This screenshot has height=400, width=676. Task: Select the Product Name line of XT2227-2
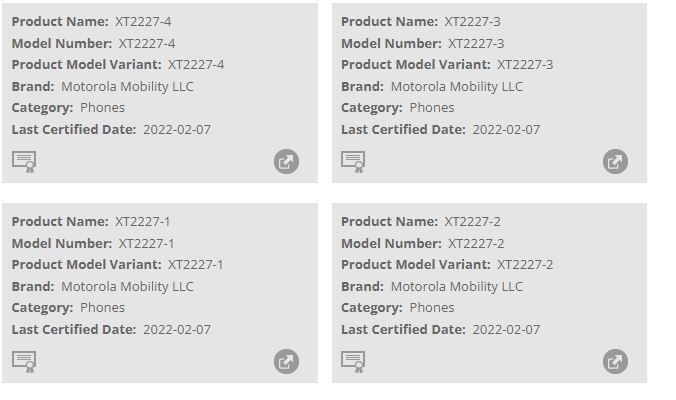coord(421,221)
